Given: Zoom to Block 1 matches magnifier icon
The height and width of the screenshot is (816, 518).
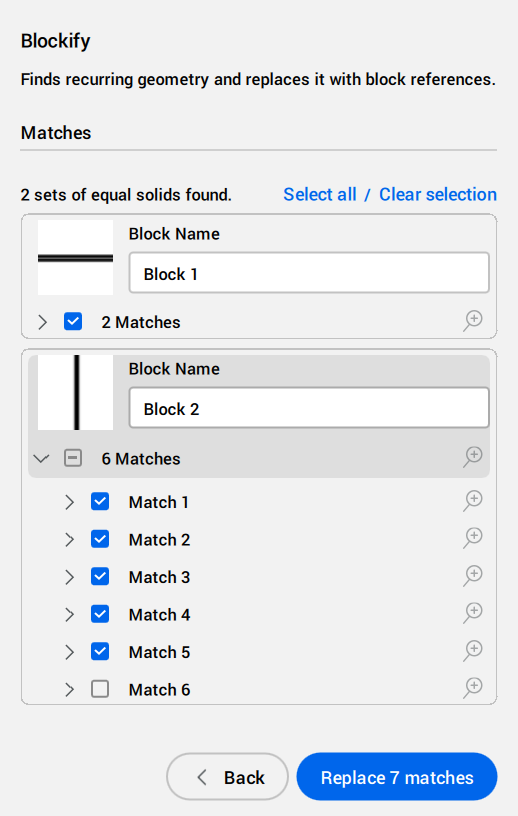Looking at the screenshot, I should point(473,321).
